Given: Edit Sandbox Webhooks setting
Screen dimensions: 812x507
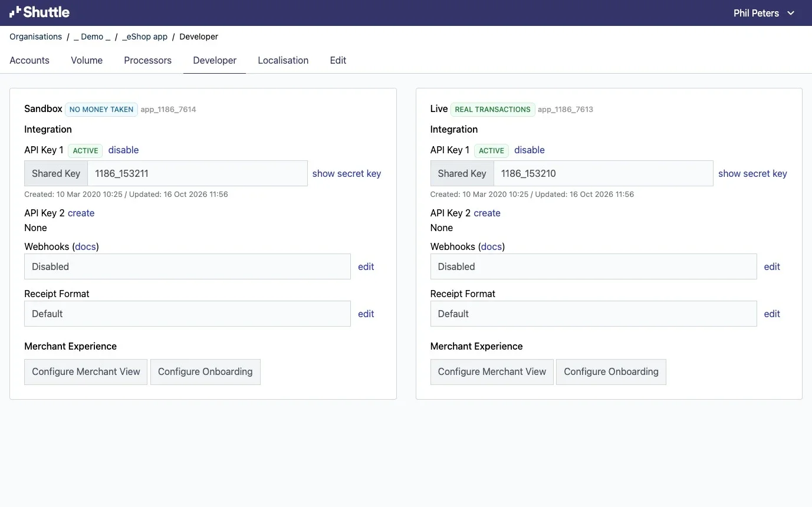Looking at the screenshot, I should (x=366, y=266).
